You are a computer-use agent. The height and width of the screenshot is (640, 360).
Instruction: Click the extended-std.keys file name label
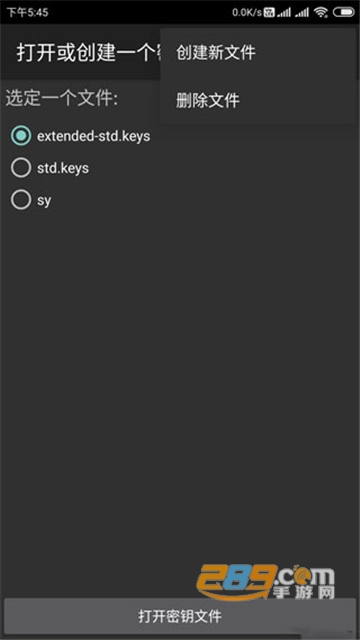[x=93, y=136]
